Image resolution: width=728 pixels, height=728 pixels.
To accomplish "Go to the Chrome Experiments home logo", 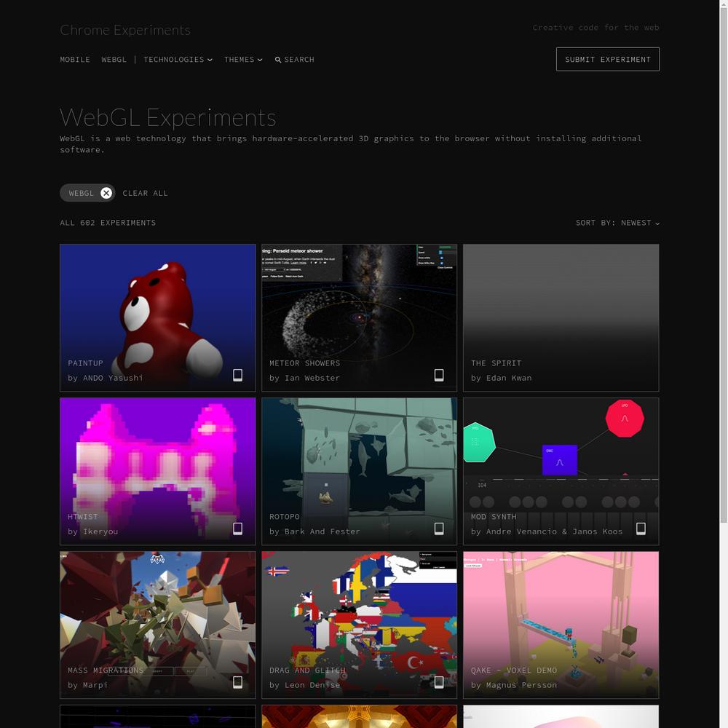I will click(x=125, y=30).
